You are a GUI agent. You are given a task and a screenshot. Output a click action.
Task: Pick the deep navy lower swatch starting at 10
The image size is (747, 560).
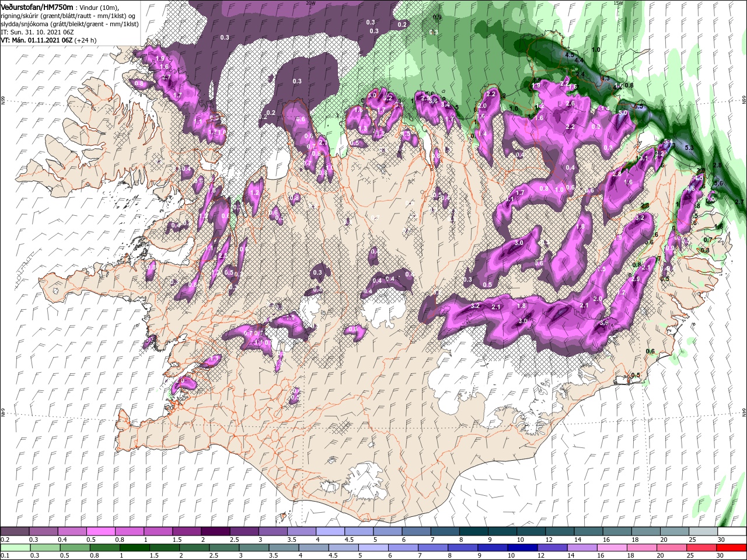click(522, 547)
